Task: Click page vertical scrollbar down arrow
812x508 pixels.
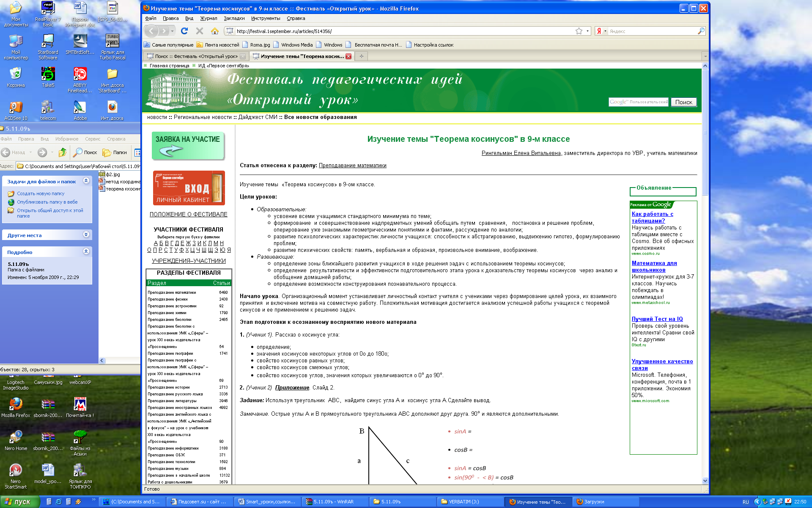Action: coord(705,480)
